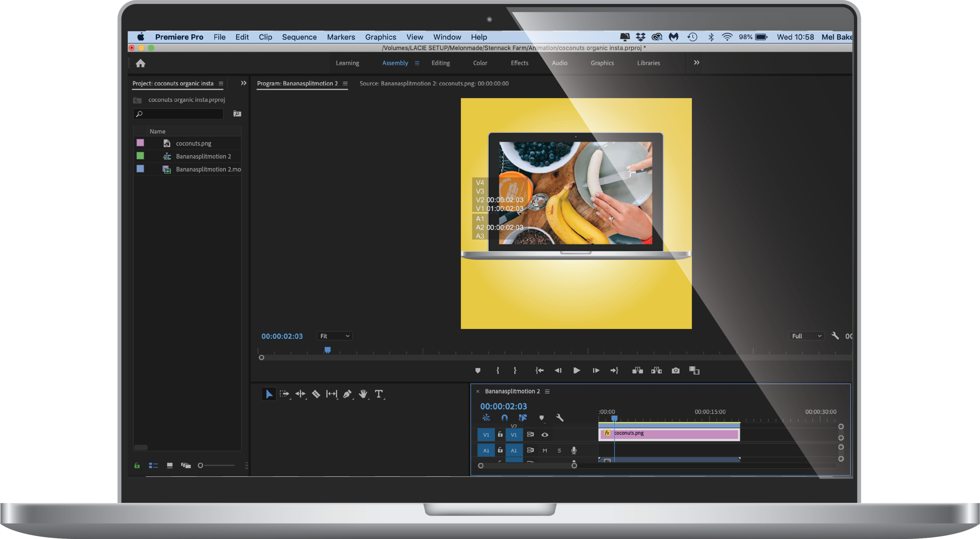The height and width of the screenshot is (539, 980).
Task: Select the Selection arrow tool
Action: point(269,394)
